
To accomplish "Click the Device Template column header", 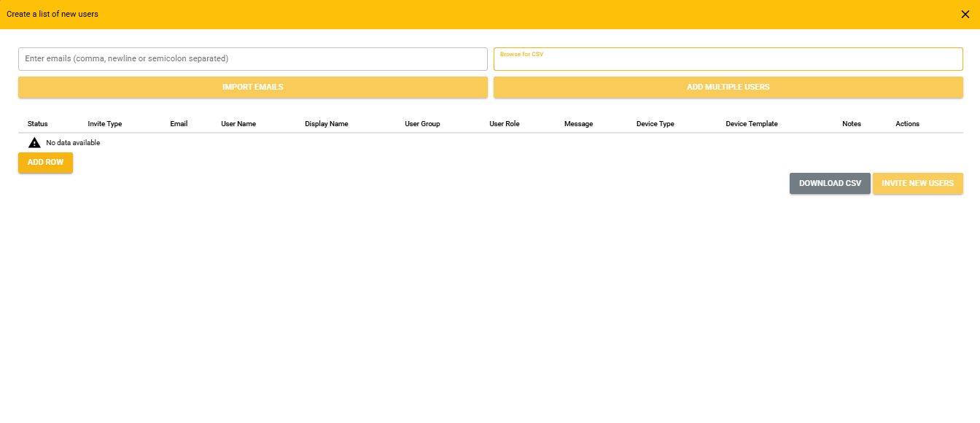I will point(751,124).
